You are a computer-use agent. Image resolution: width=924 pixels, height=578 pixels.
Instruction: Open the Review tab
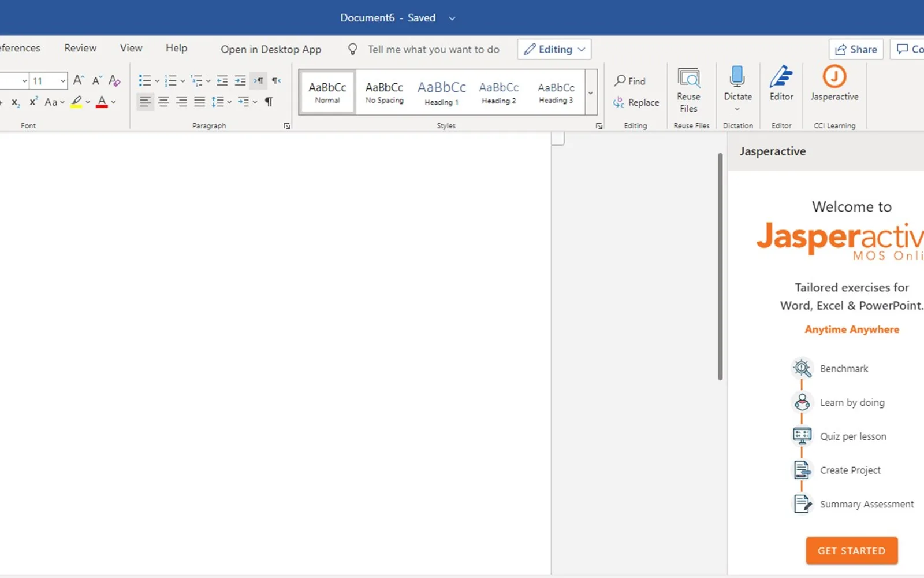pos(80,48)
